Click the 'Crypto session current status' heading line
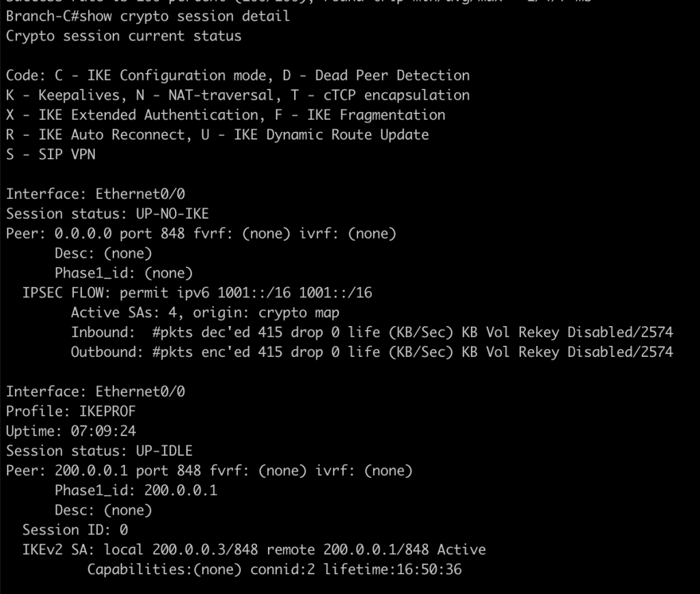 [x=124, y=36]
